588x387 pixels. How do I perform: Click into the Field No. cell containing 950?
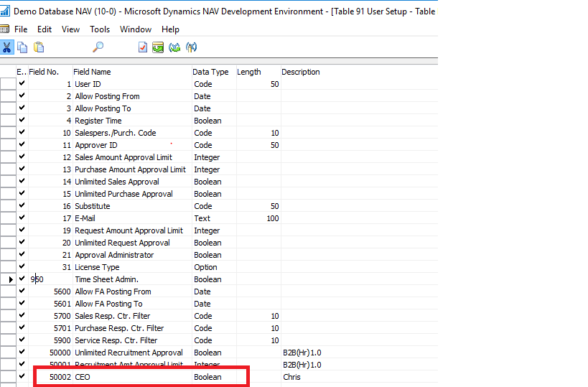point(50,279)
